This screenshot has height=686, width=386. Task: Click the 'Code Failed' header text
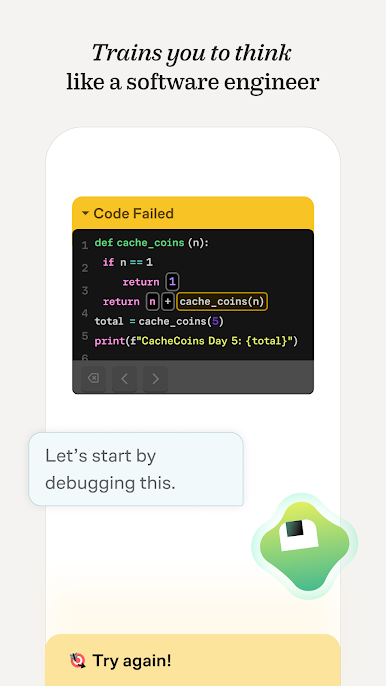tap(133, 214)
